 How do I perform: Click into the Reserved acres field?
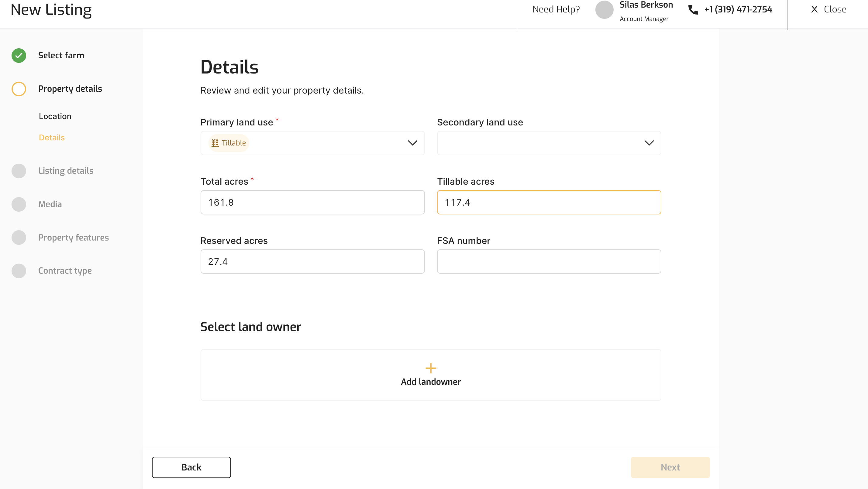click(312, 262)
